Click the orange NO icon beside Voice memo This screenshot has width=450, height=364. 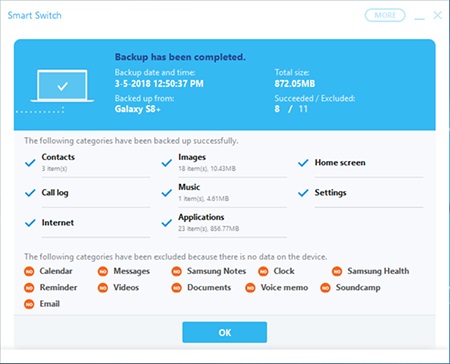click(x=250, y=287)
